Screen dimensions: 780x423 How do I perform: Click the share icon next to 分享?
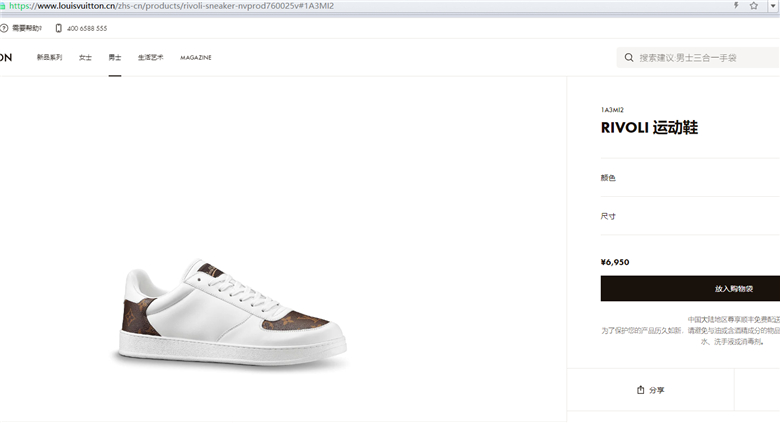tap(641, 390)
